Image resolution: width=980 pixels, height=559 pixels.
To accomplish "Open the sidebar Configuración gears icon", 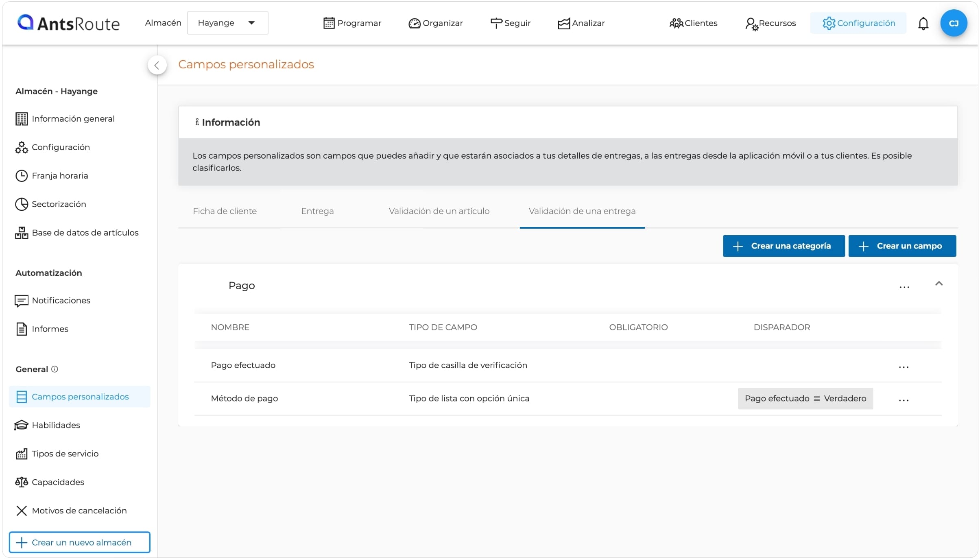I will (21, 147).
